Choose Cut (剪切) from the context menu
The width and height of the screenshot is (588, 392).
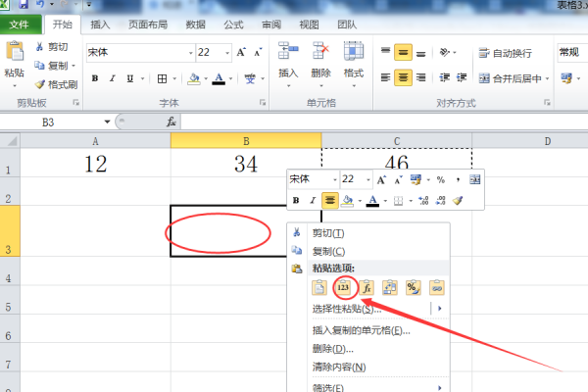[368, 233]
